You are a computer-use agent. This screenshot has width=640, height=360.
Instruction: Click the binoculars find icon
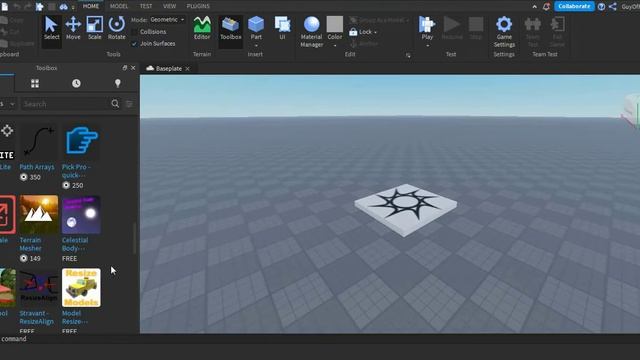[x=64, y=7]
